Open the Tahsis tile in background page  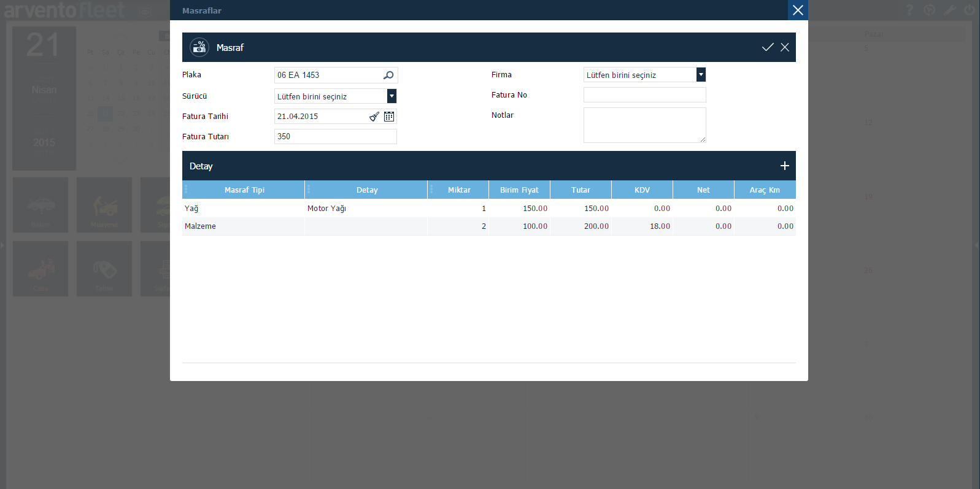[104, 269]
